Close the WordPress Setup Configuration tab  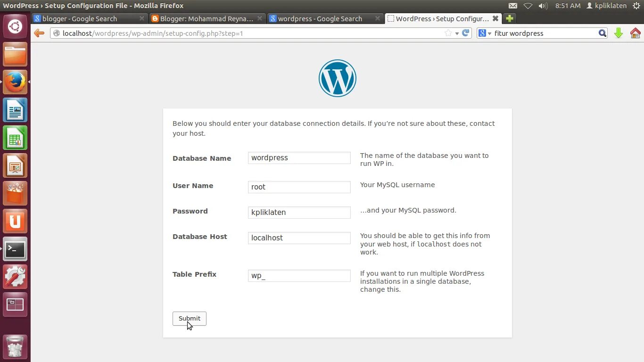495,18
